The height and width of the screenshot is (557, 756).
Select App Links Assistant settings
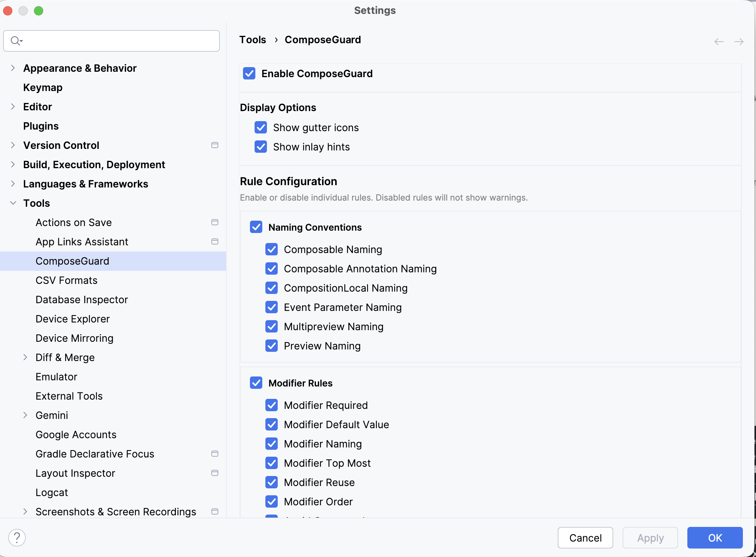[x=82, y=242]
